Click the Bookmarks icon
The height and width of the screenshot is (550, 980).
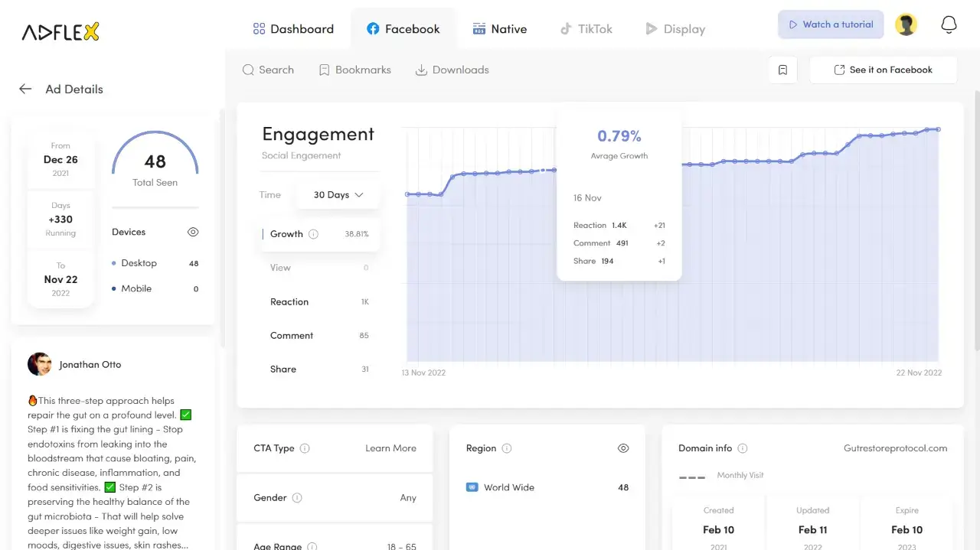click(324, 70)
